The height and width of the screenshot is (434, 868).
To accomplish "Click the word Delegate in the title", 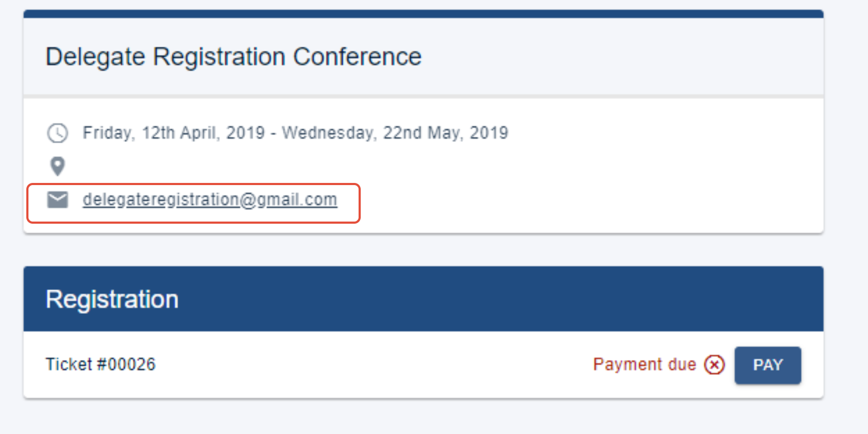I will coord(96,57).
